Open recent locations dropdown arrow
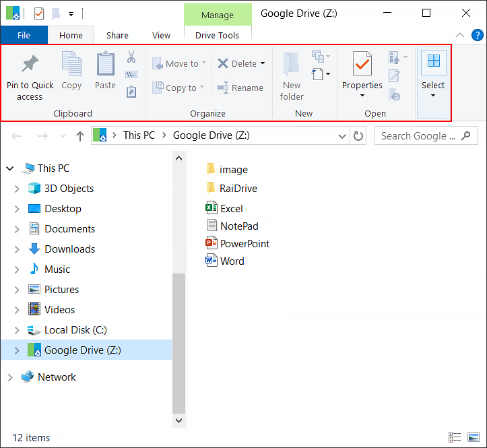 tap(63, 136)
